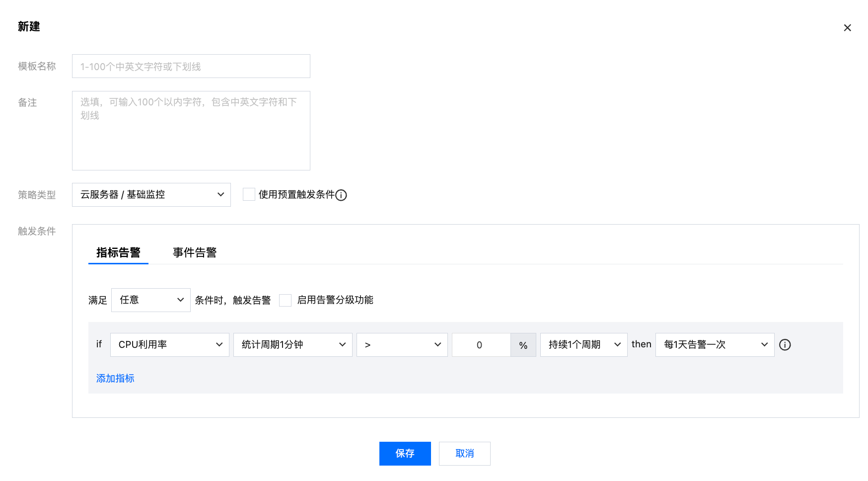Expand 持续1个周期 duration dropdown
The height and width of the screenshot is (481, 868).
[x=583, y=345]
